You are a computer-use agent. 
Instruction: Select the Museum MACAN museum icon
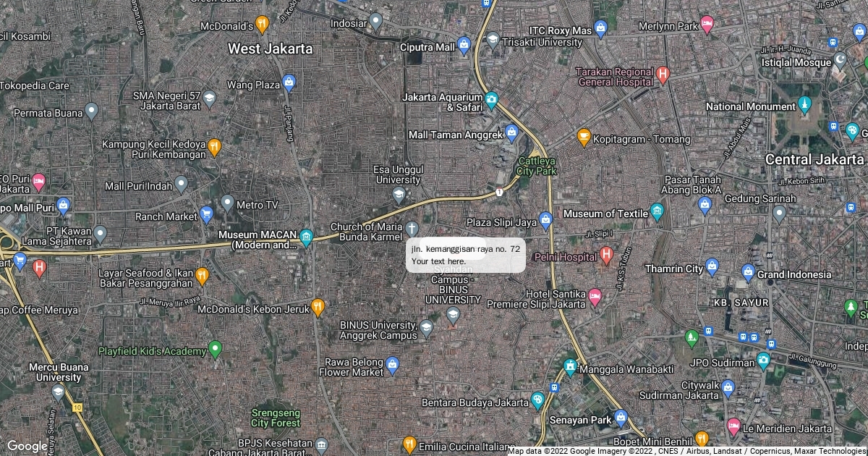(306, 238)
